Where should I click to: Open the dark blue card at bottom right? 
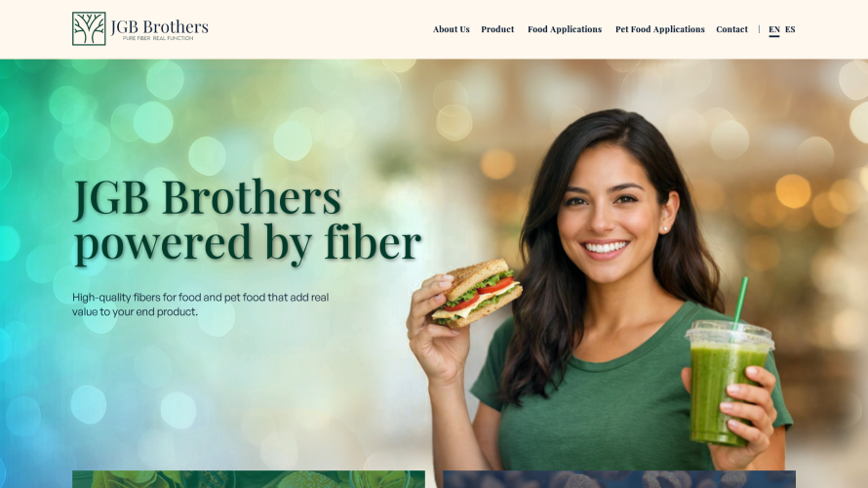click(619, 479)
